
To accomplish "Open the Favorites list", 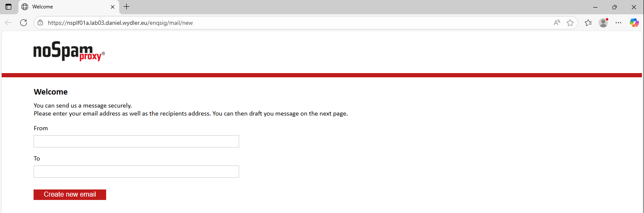I will pos(588,23).
